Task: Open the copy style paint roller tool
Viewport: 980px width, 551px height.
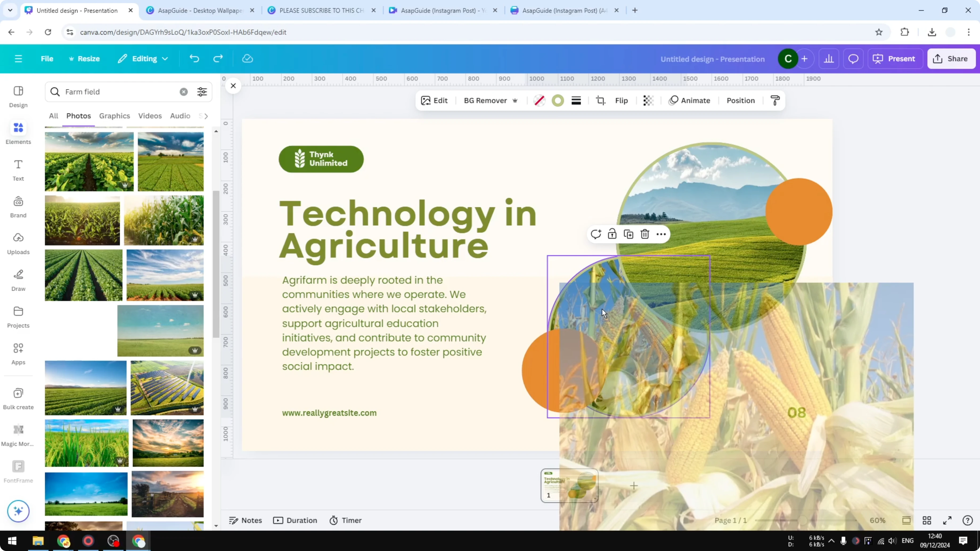Action: tap(775, 100)
